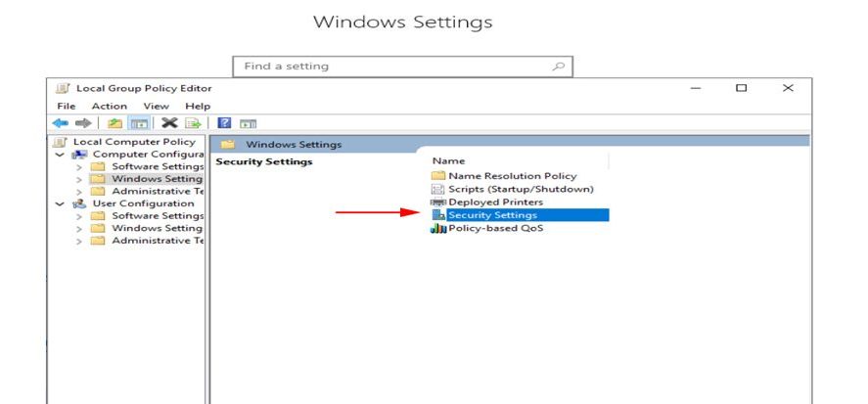Expand Software Settings under Computer Configuration
The width and height of the screenshot is (868, 404).
coord(79,166)
